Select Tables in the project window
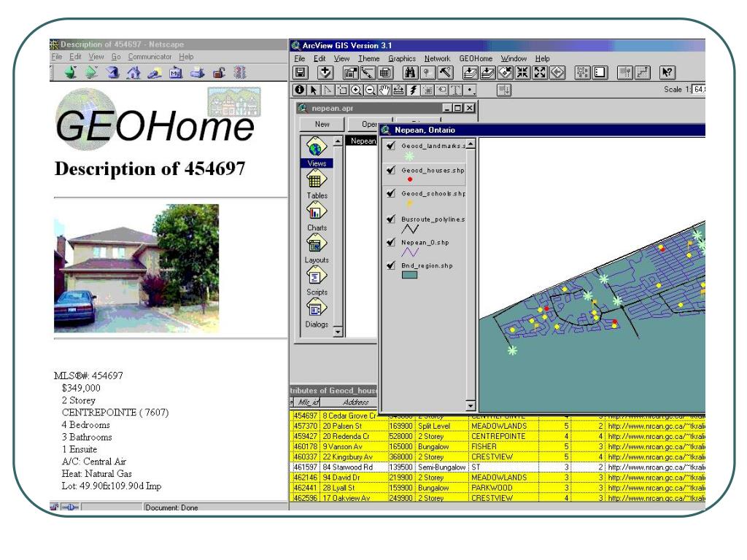Screen dimensions: 747x560 point(317,184)
